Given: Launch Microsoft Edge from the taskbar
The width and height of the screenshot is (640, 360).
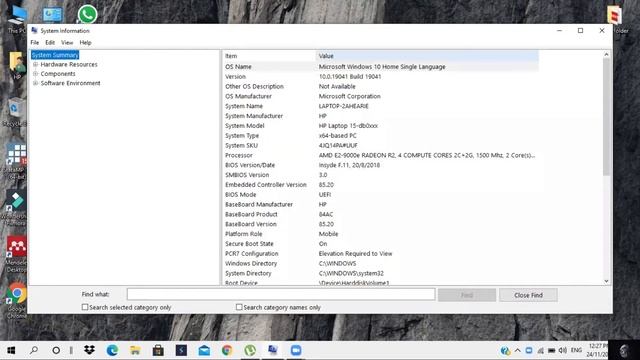Looking at the screenshot, I should (x=112, y=350).
